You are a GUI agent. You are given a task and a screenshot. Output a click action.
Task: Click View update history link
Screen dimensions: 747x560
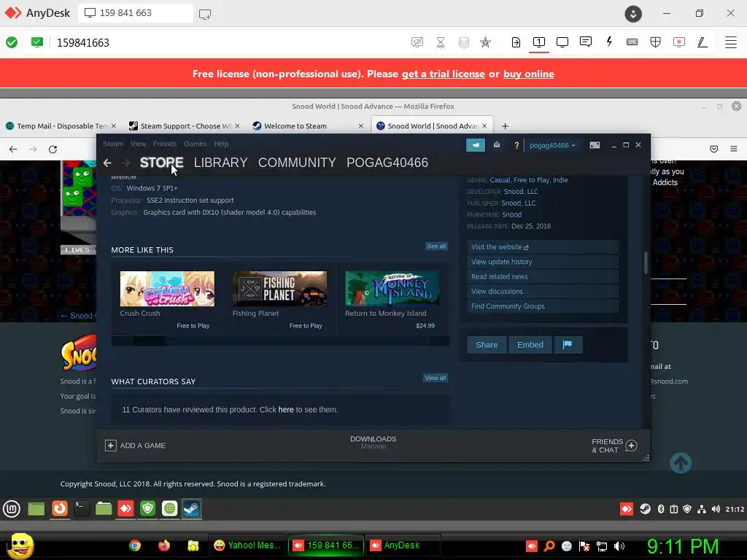543,262
